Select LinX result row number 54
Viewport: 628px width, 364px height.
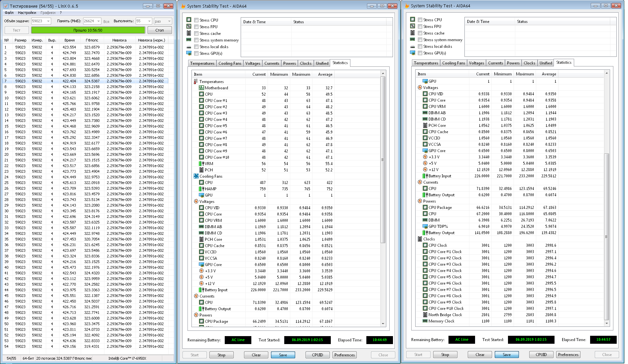[85, 346]
